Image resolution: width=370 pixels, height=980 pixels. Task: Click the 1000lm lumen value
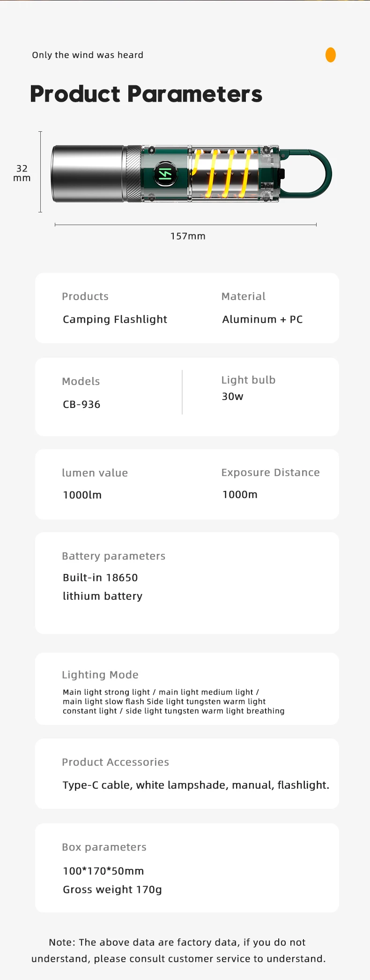82,495
